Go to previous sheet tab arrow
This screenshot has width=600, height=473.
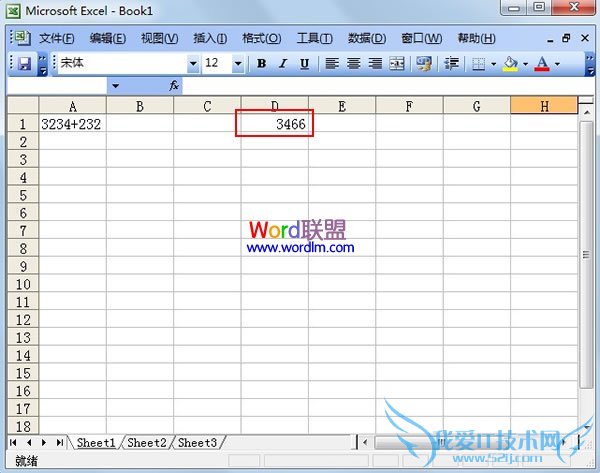click(29, 443)
